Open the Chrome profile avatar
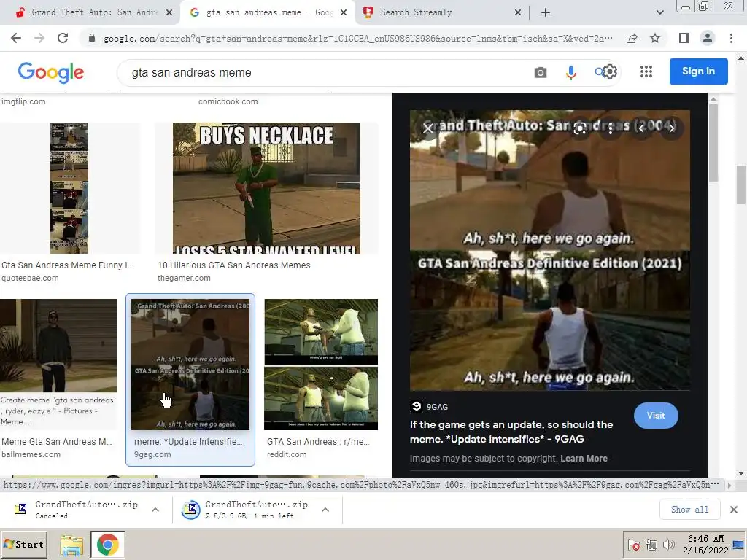 point(708,38)
